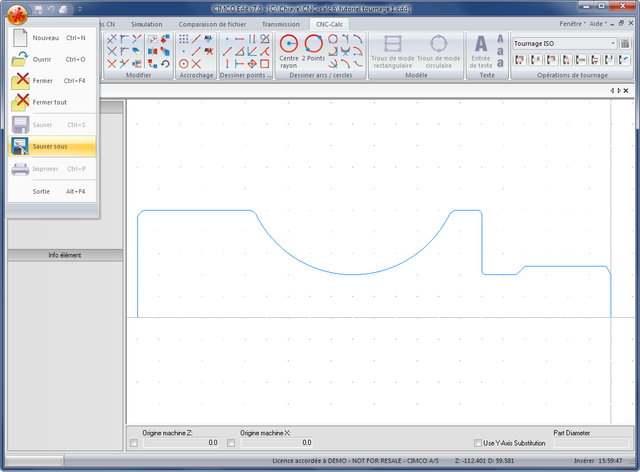The image size is (640, 472).
Task: Click the 15:59:47 time in status bar
Action: coord(610,461)
